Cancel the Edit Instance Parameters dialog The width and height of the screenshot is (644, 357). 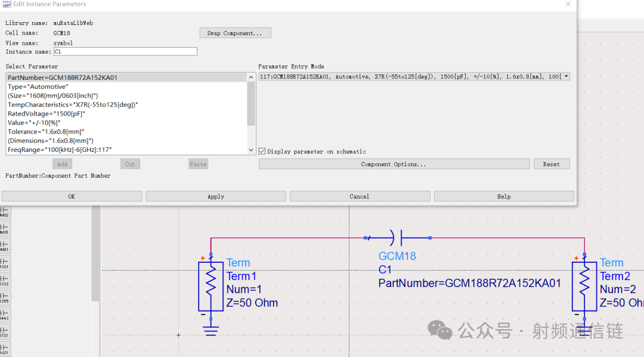[x=360, y=197]
